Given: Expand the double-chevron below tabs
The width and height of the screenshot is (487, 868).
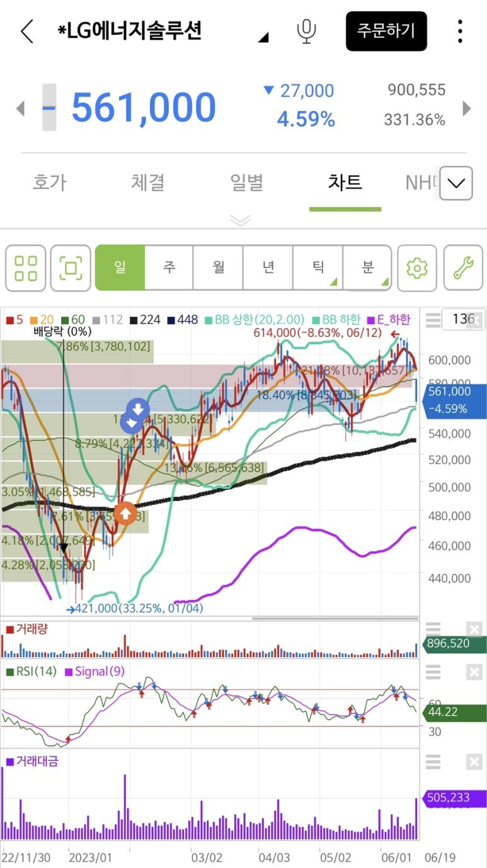Looking at the screenshot, I should (240, 220).
